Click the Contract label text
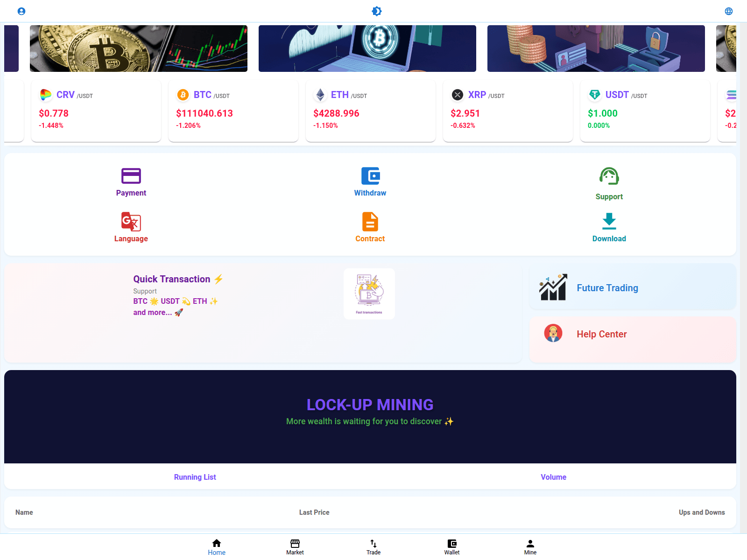This screenshot has width=747, height=560. 370,238
